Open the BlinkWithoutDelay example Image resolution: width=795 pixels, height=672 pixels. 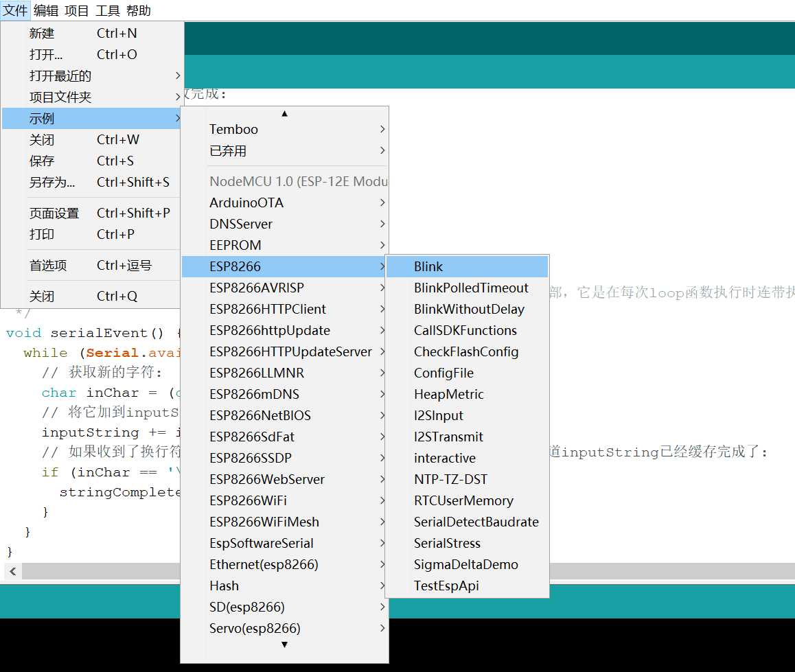pos(467,309)
